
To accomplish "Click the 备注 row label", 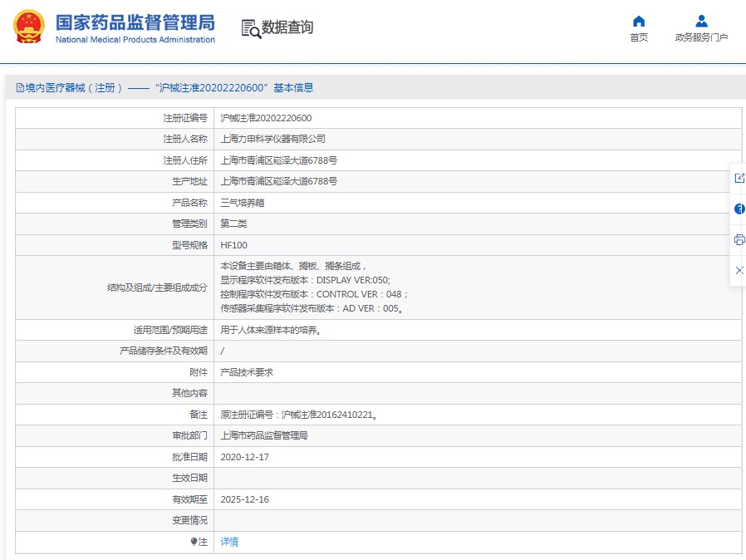I will coord(199,415).
